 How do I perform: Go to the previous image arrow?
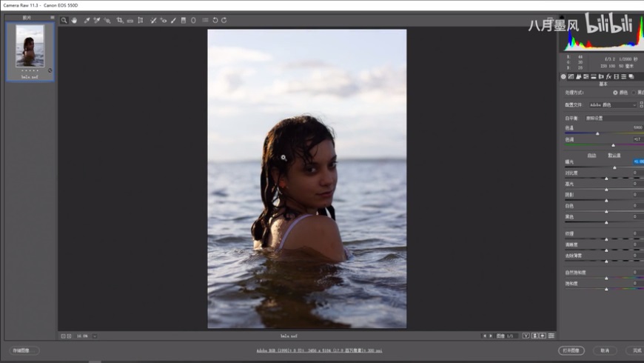(485, 336)
